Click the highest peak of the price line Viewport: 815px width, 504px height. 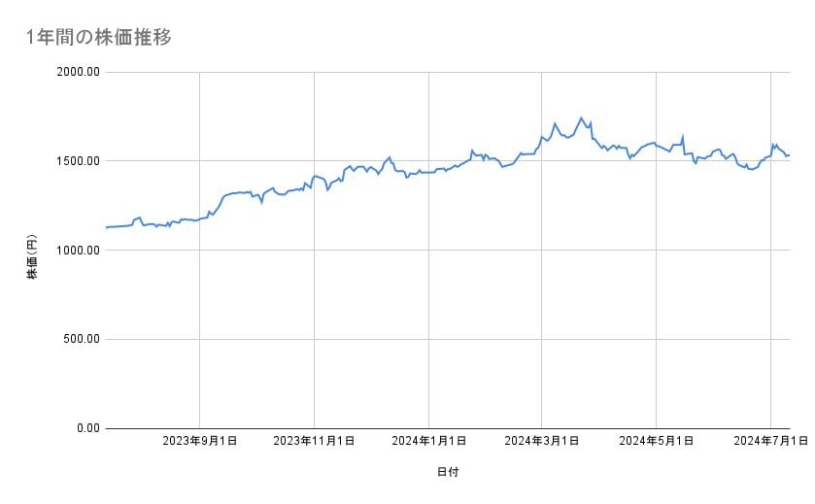coord(581,118)
